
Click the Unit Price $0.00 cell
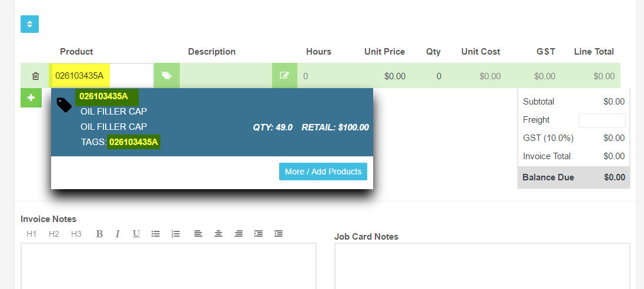click(395, 76)
